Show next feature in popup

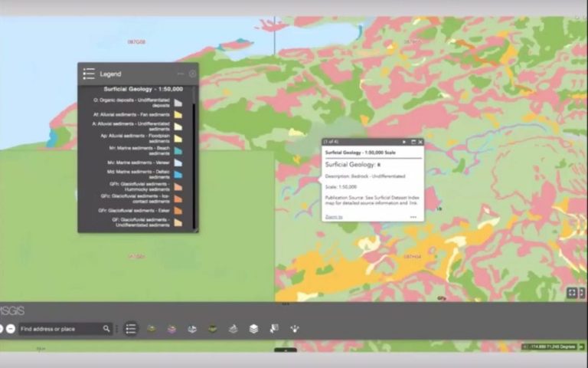click(404, 142)
